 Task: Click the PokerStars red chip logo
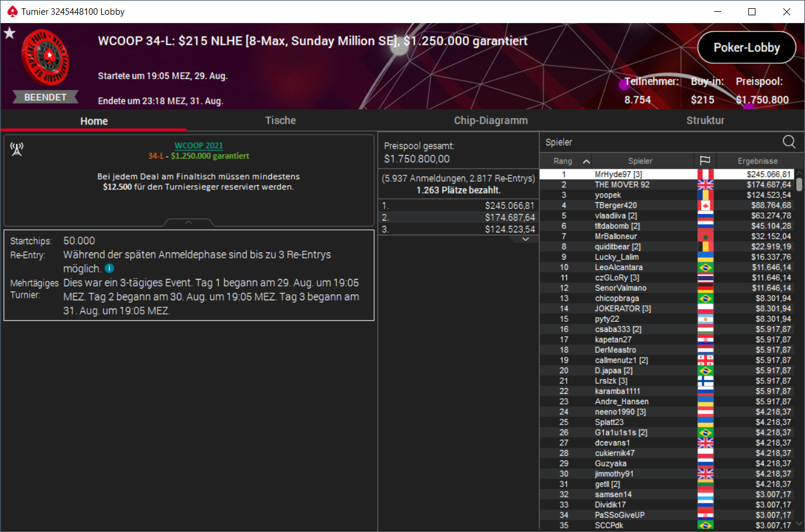coord(45,57)
